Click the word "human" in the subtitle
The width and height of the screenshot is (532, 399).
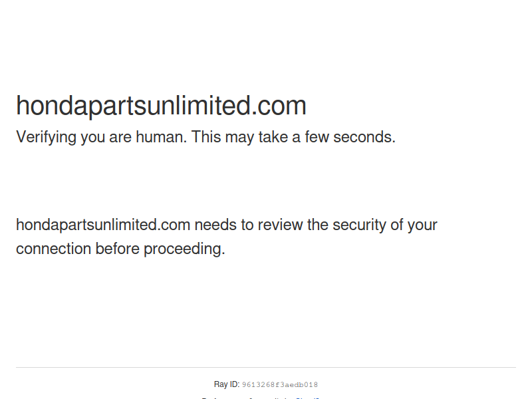coord(159,137)
